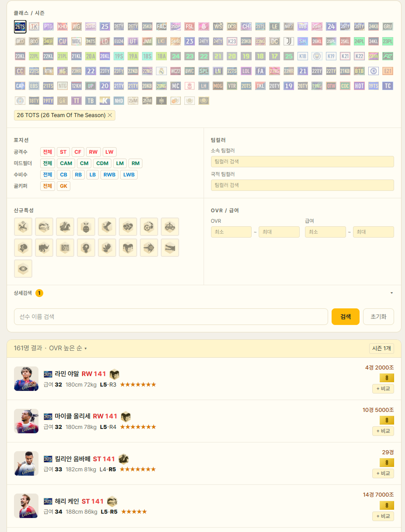Viewport: 405px width, 532px height.
Task: Open the 국적 팀컬러 search box
Action: point(302,185)
